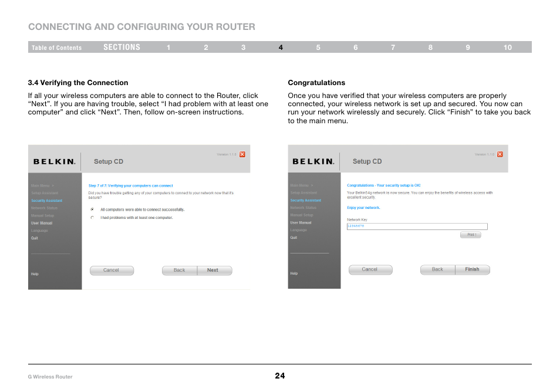This screenshot has width=560, height=392.
Task: Open Table of Contents link
Action: (56, 48)
